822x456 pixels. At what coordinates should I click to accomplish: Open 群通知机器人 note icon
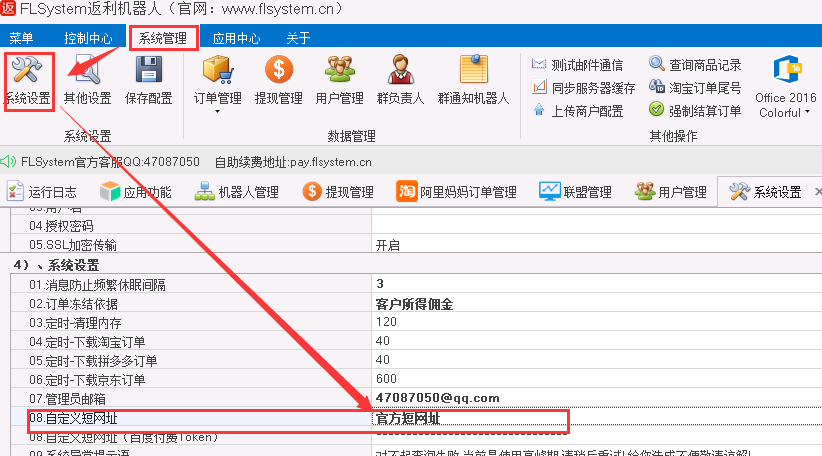(x=474, y=69)
